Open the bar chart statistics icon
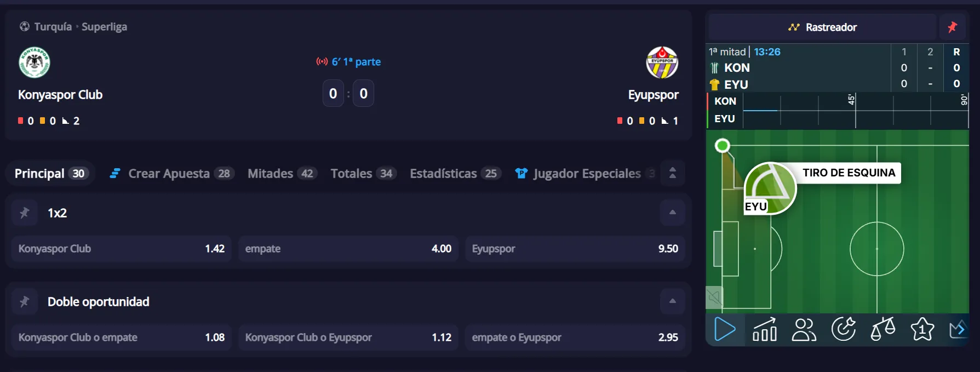 point(765,330)
